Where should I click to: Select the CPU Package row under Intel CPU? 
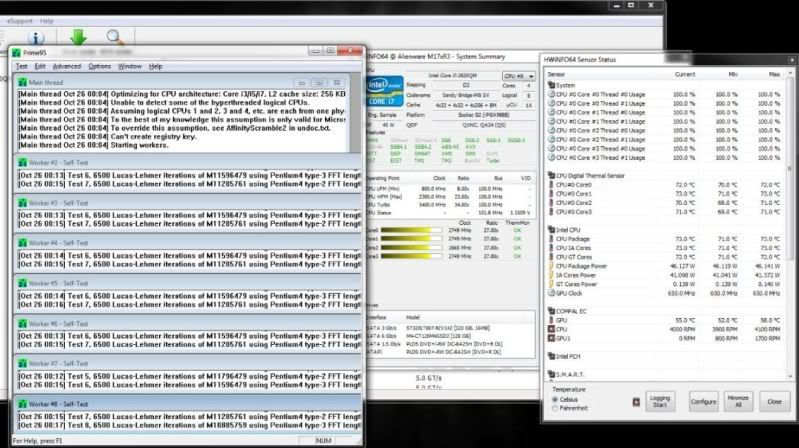tap(665, 239)
